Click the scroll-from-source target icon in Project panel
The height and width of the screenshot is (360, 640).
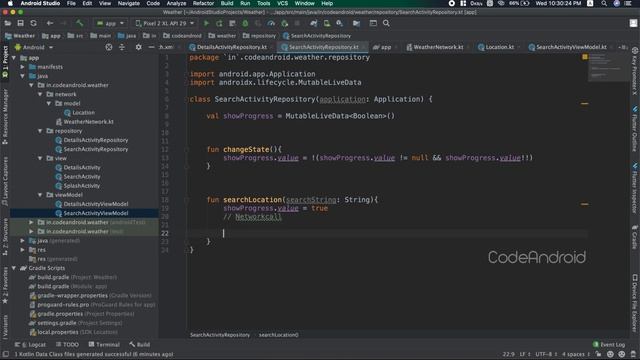[109, 47]
